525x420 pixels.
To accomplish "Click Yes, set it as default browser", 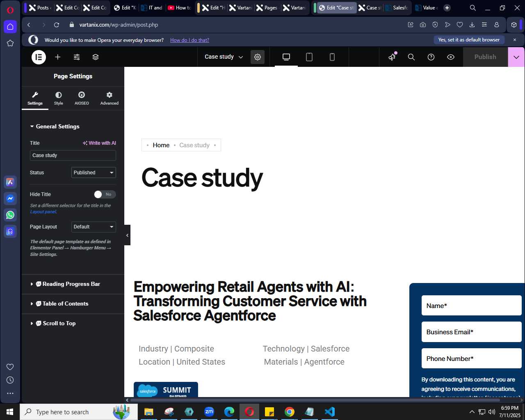I will click(469, 40).
